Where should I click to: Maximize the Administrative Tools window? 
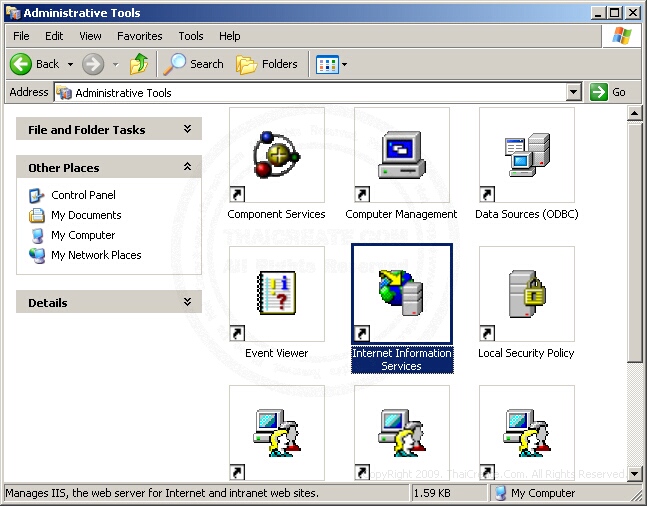tap(614, 13)
